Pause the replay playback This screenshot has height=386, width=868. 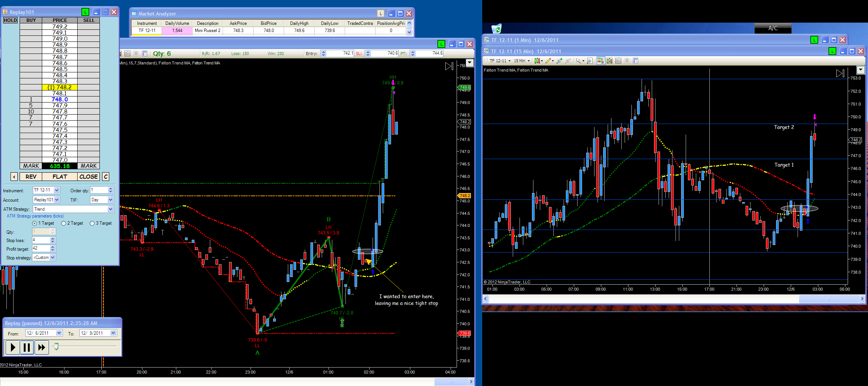click(27, 347)
